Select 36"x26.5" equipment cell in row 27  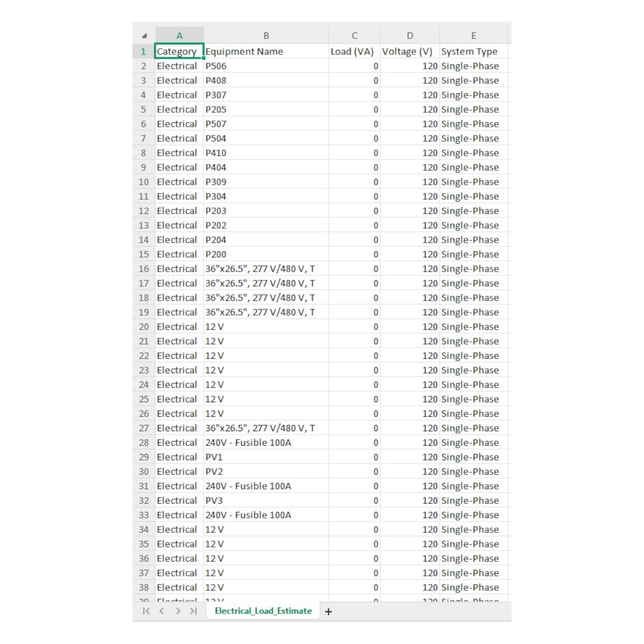click(x=266, y=428)
